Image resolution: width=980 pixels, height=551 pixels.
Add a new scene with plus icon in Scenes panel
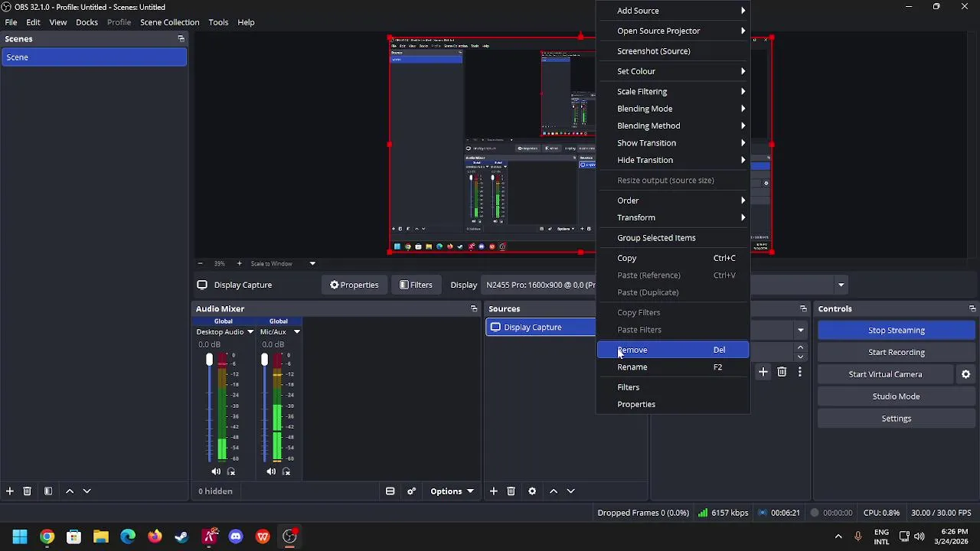pyautogui.click(x=9, y=491)
